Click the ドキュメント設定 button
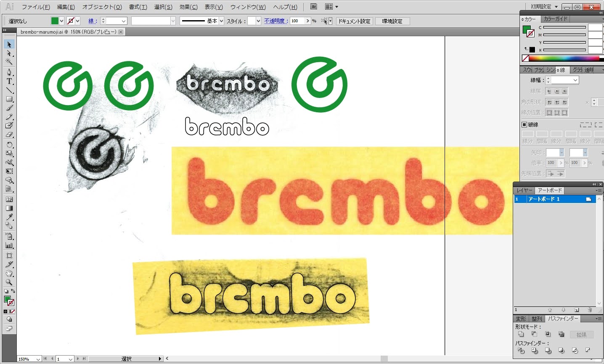 click(354, 21)
